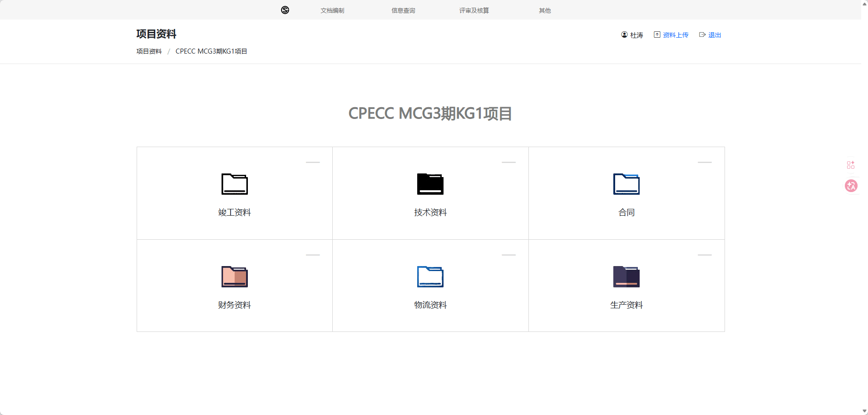Click the site logo icon in top navigation
The height and width of the screenshot is (415, 868).
point(285,10)
